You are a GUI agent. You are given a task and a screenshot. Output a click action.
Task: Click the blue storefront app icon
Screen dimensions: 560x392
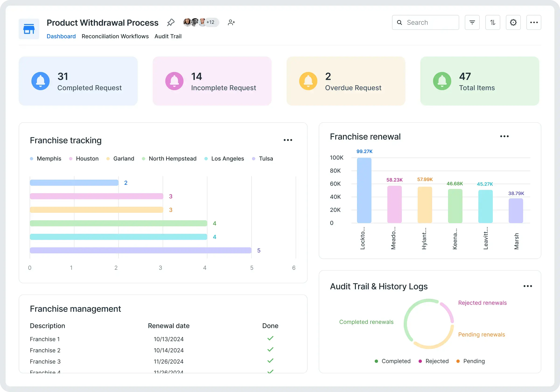[29, 29]
